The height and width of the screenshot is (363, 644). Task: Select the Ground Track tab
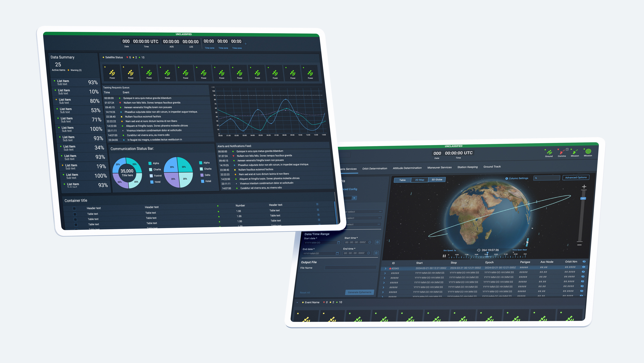tap(492, 167)
